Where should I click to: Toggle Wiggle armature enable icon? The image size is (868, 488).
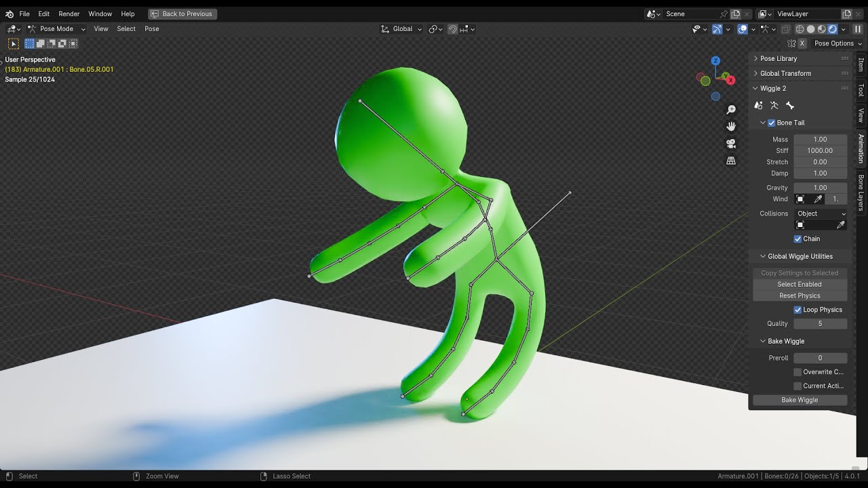point(774,106)
